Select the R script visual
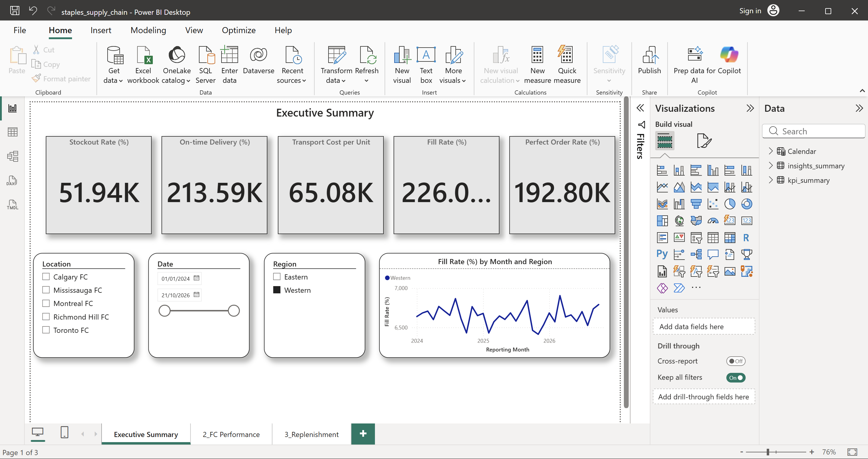The height and width of the screenshot is (459, 868). pos(747,237)
